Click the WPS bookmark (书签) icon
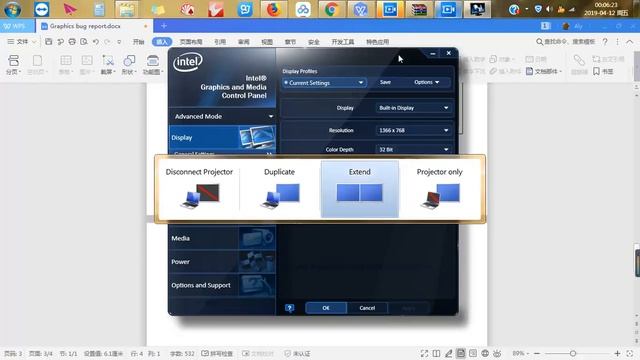 603,71
